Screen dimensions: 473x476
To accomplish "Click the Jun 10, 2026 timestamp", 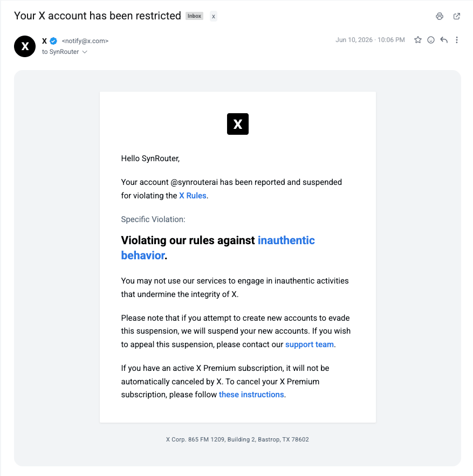I will click(370, 40).
